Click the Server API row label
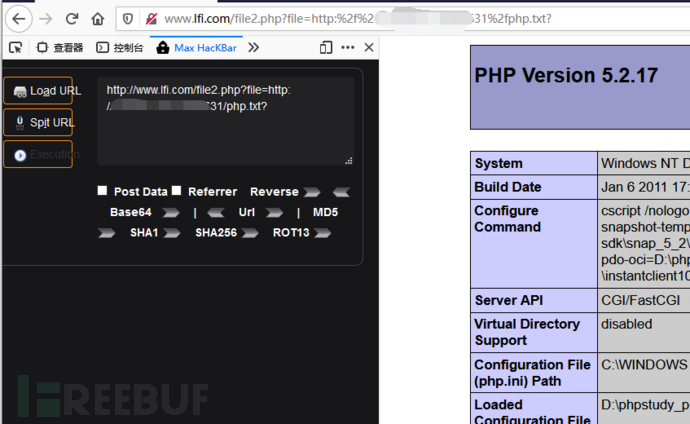The height and width of the screenshot is (424, 690). click(x=509, y=300)
